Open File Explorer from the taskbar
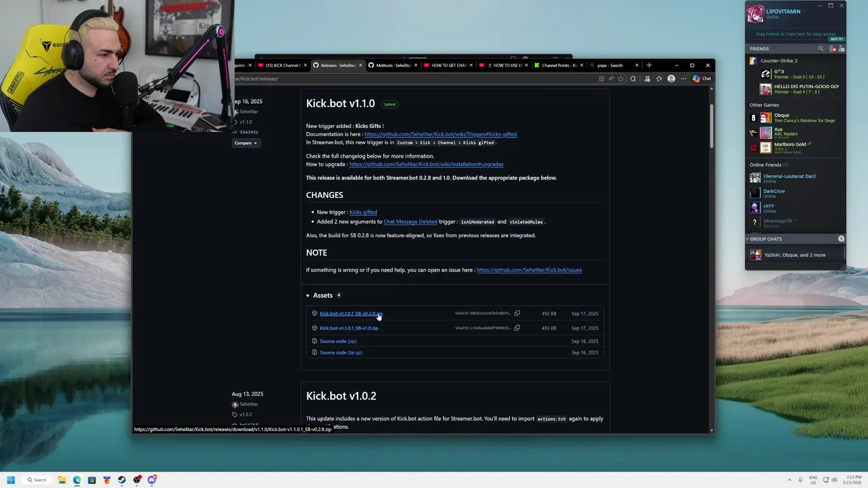 [x=62, y=480]
